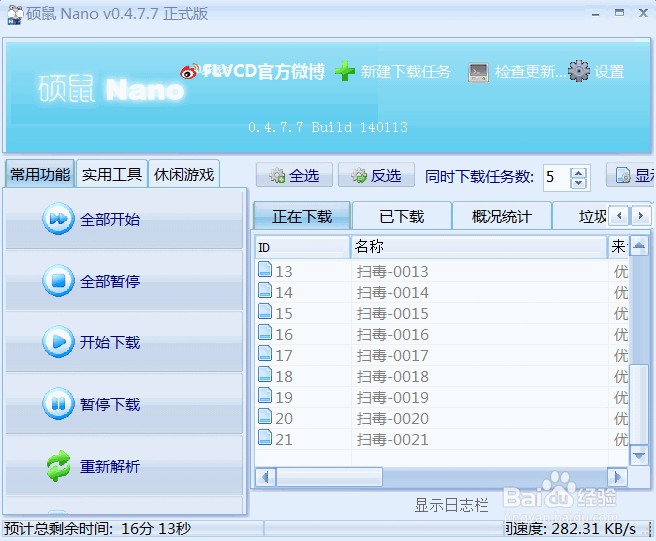Open the 概况统计 tab
This screenshot has width=656, height=541.
502,216
